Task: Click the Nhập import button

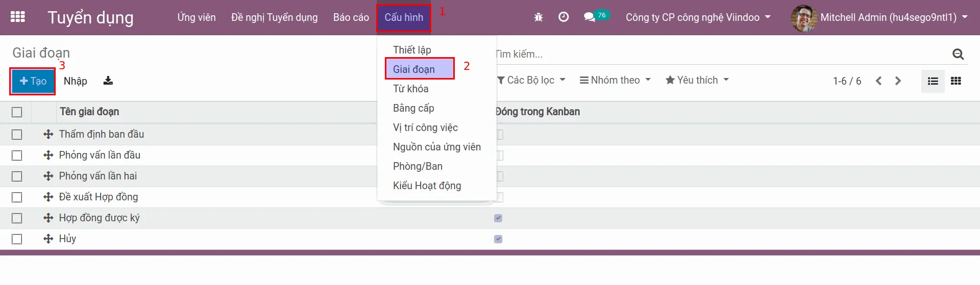Action: 76,81
